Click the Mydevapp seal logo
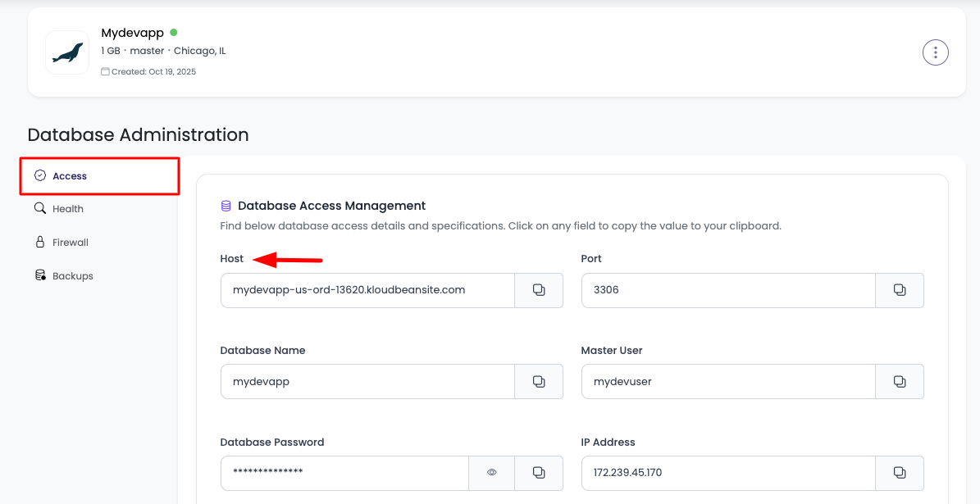The height and width of the screenshot is (504, 980). pyautogui.click(x=66, y=52)
